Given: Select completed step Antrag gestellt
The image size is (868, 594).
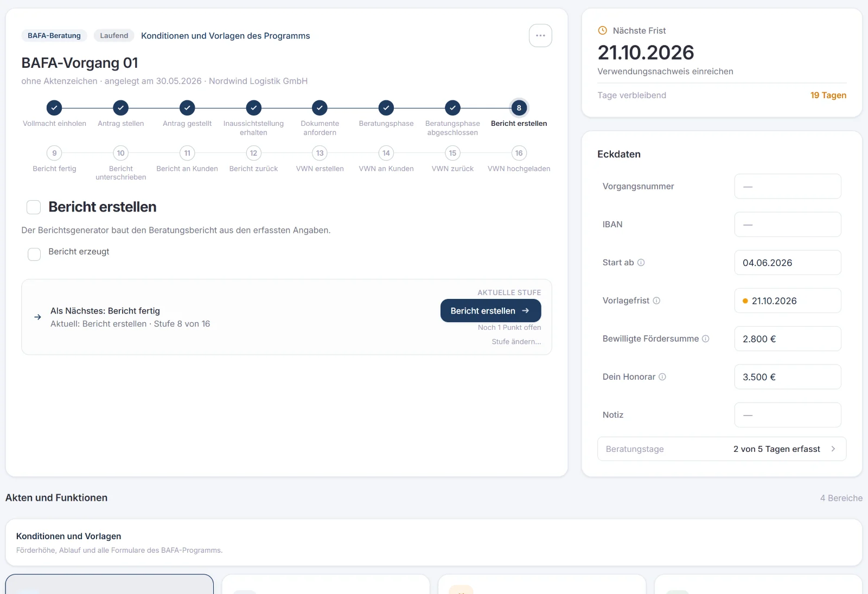Looking at the screenshot, I should click(187, 108).
